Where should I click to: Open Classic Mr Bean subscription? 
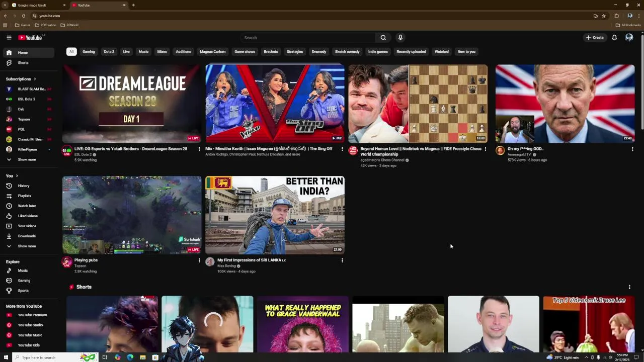coord(29,139)
